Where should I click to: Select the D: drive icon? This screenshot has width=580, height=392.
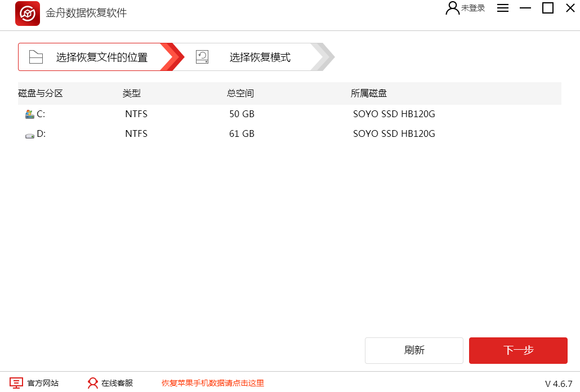click(30, 136)
